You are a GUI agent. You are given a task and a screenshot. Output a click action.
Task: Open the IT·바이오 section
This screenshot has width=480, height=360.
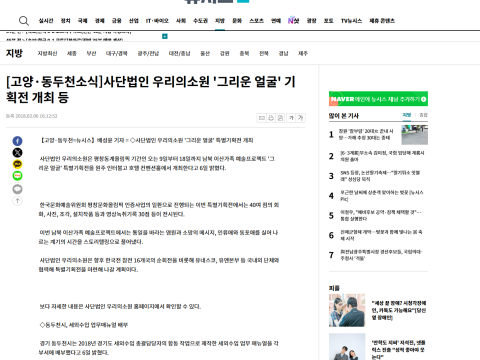pyautogui.click(x=157, y=21)
